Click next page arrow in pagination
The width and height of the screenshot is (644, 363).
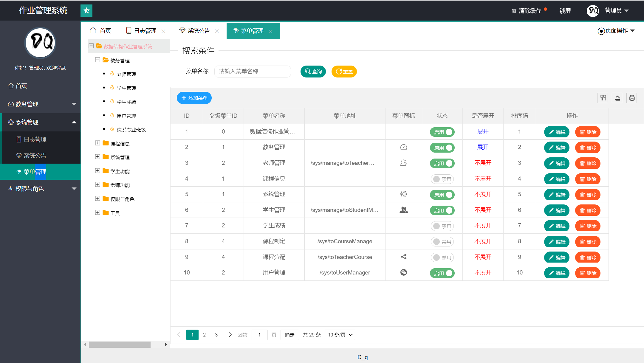coord(230,335)
